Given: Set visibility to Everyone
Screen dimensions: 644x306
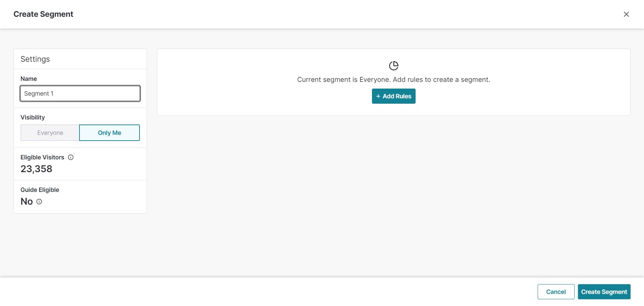Looking at the screenshot, I should (50, 133).
